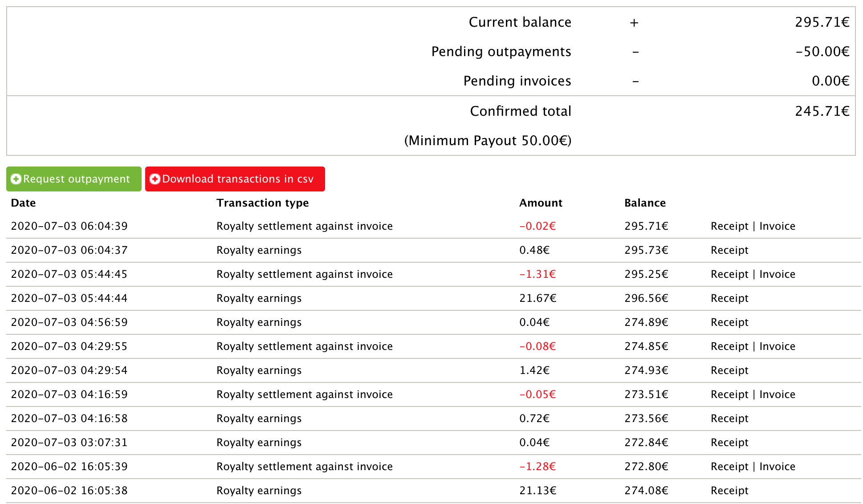The width and height of the screenshot is (863, 504).
Task: Select the Confirmed total label
Action: [x=520, y=111]
